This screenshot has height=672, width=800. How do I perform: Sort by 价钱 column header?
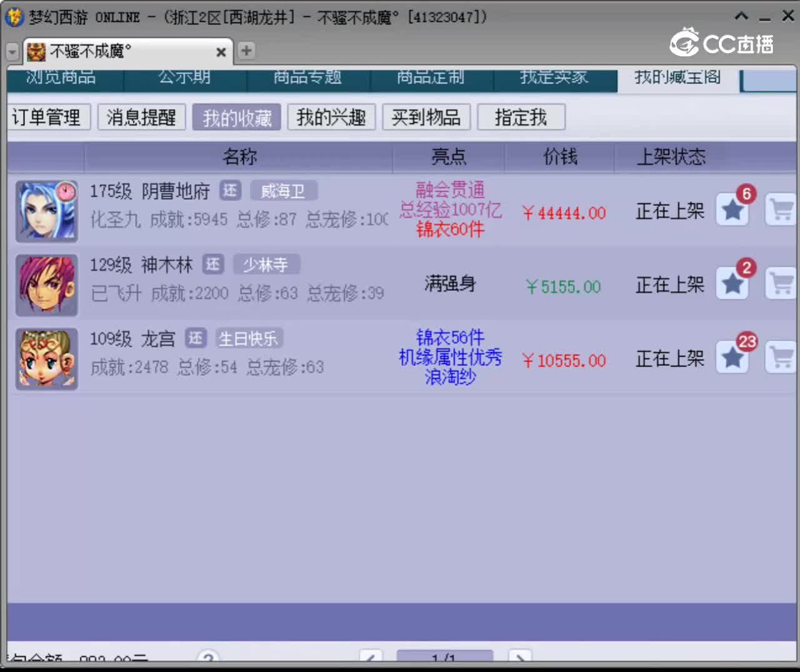560,157
